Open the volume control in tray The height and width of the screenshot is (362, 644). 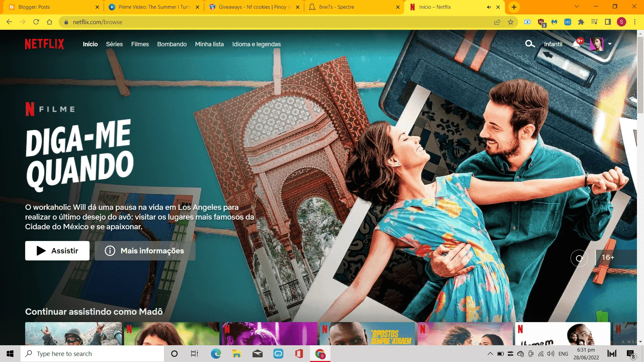click(550, 354)
